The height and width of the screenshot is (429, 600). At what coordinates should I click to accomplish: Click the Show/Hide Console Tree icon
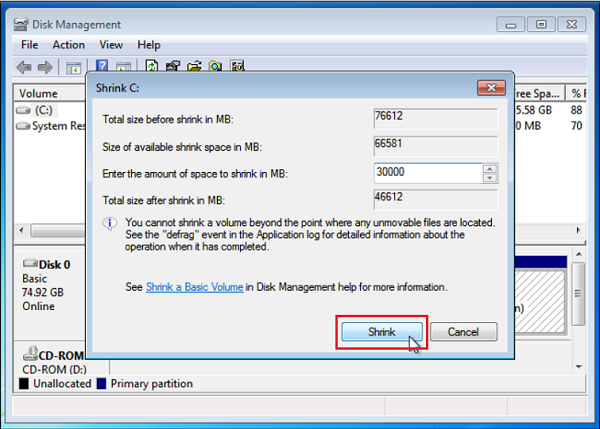(x=73, y=68)
